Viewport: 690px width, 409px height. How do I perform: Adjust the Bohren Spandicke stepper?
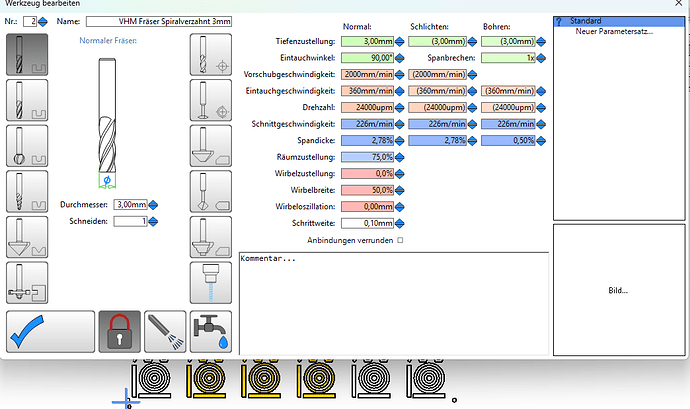coord(541,141)
